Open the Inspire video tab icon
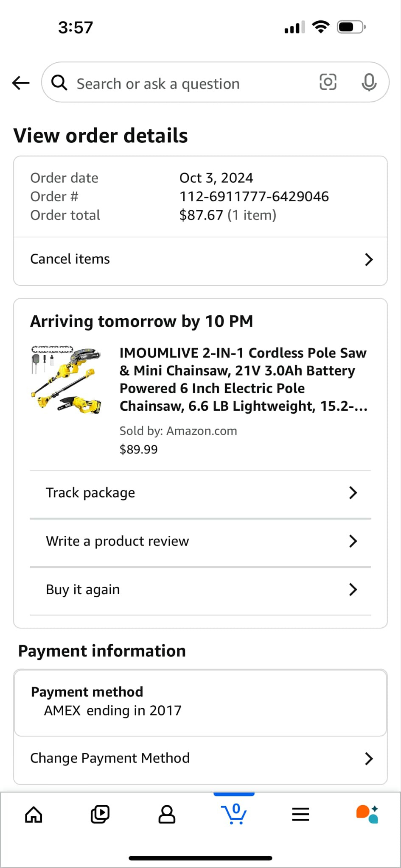The width and height of the screenshot is (401, 868). 100,814
